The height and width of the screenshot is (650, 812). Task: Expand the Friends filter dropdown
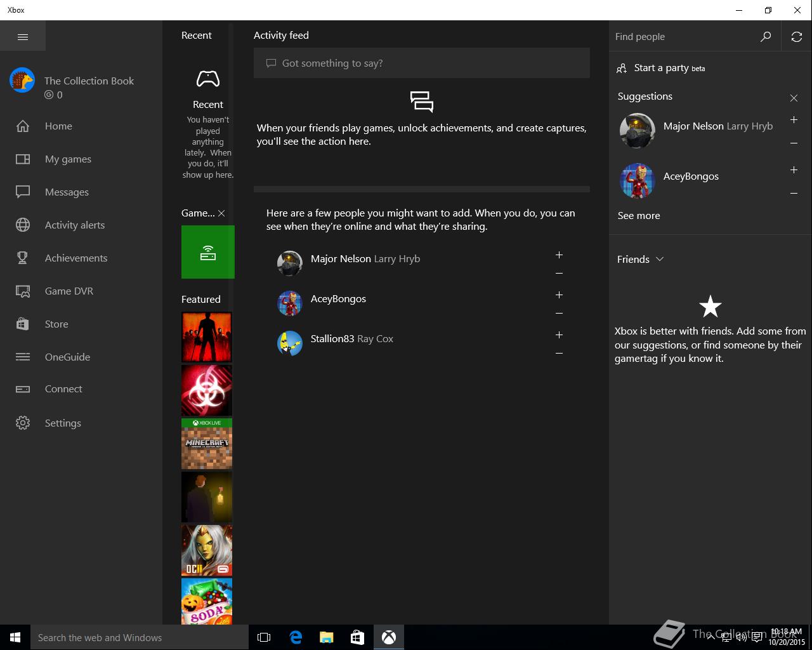[x=641, y=259]
